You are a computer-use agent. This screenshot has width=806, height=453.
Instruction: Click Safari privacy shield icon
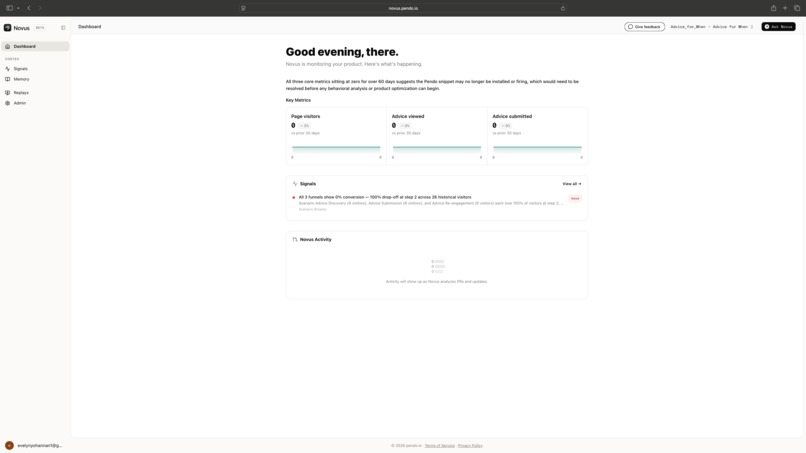[243, 8]
